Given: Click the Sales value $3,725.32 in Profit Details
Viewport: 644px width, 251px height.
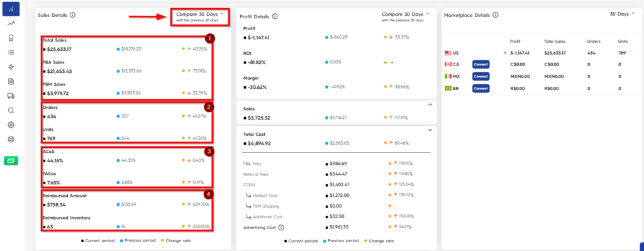Looking at the screenshot, I should coord(258,118).
